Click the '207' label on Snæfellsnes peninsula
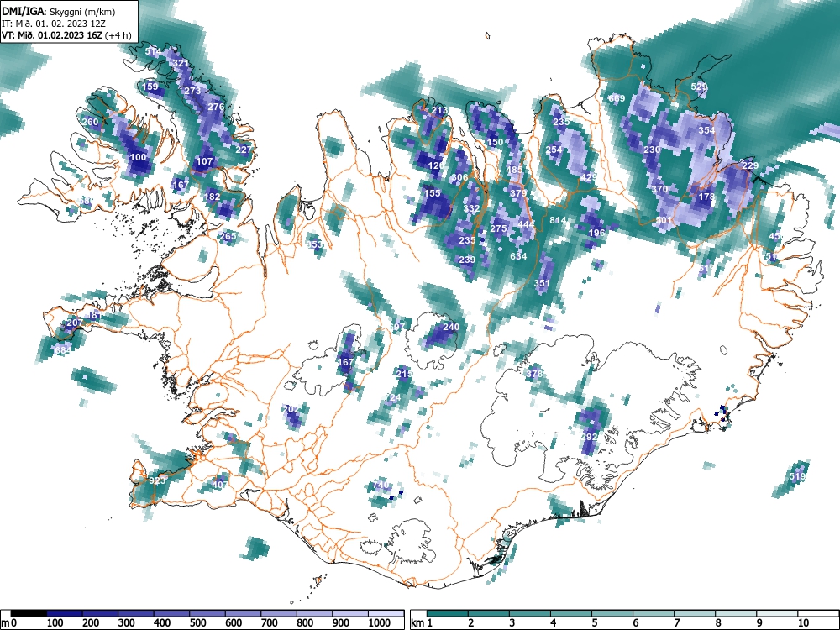Screen dimensions: 840x630 75,323
